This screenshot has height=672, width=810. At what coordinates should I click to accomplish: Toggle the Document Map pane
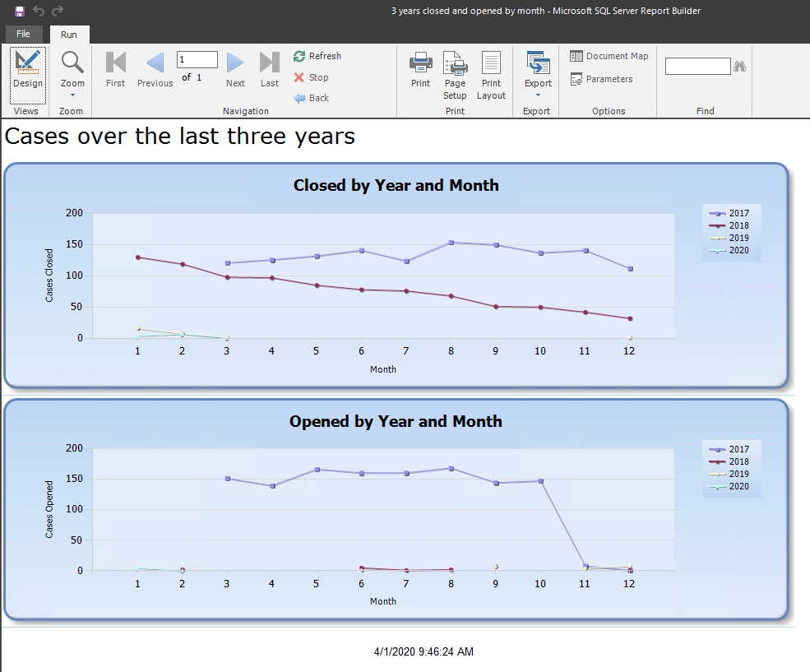click(609, 56)
